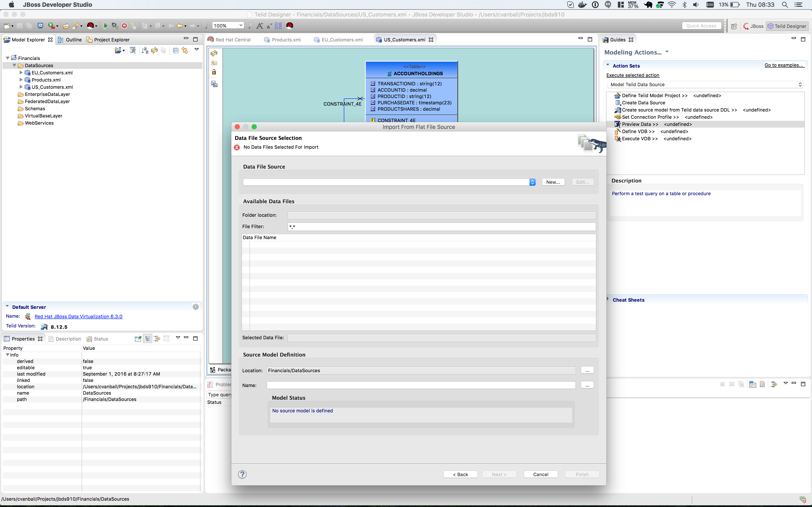Click Collapse All in the Model Explorer toolbar
Viewport: 812px width, 507px height.
tap(176, 50)
